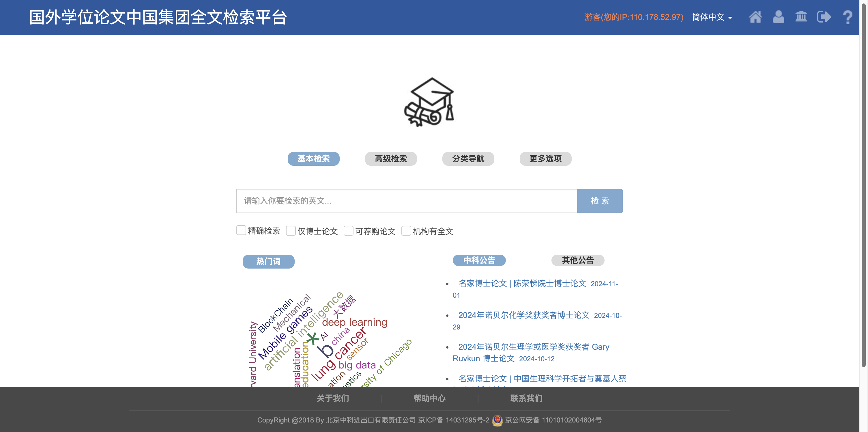Click 'Mobile games' in the word cloud
Image resolution: width=868 pixels, height=432 pixels.
pos(285,333)
